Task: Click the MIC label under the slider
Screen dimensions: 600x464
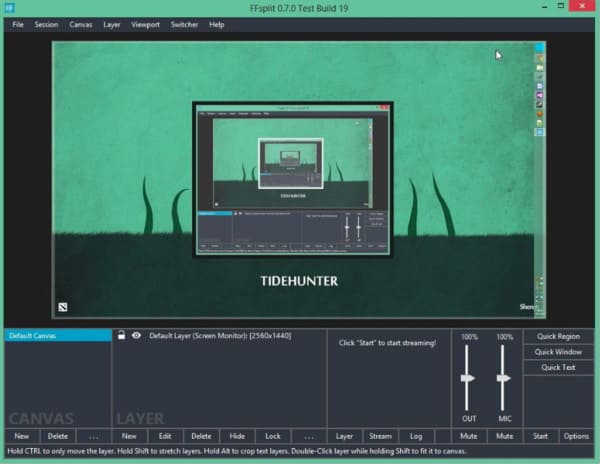Action: click(x=505, y=418)
